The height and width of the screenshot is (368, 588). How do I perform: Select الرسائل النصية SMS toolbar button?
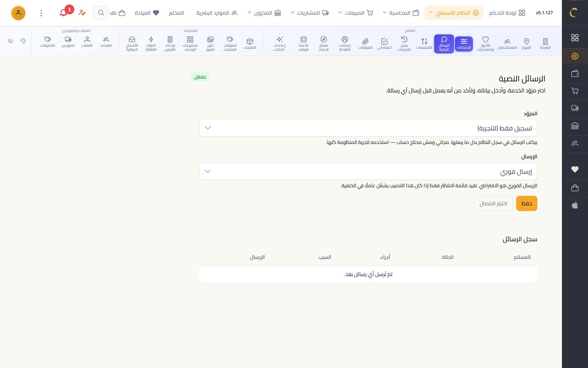[444, 44]
